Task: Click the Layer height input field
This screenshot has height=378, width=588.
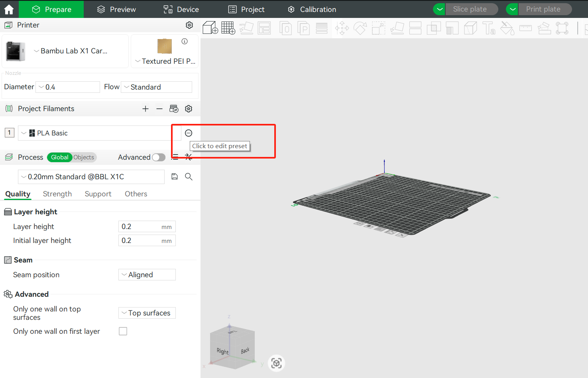Action: point(140,227)
